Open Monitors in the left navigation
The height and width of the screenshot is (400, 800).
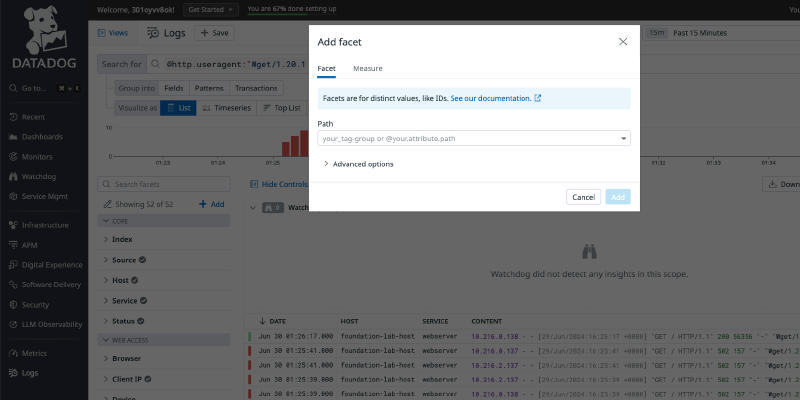(x=38, y=157)
